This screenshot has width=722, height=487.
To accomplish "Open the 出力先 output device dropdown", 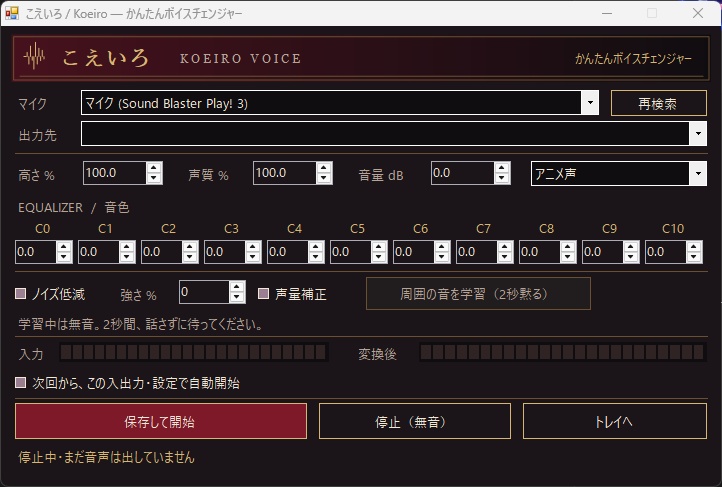I will pos(698,134).
